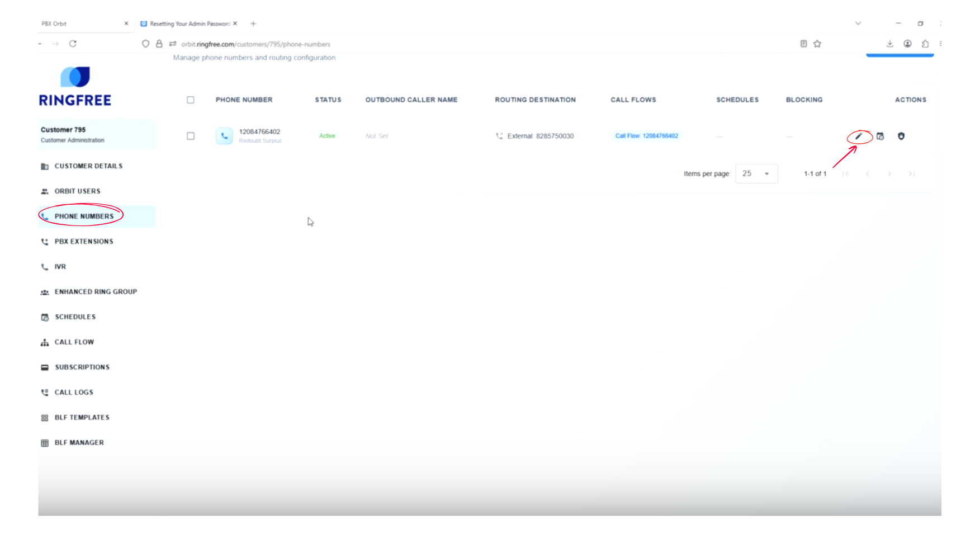Open the browser downloads icon
This screenshot has width=980, height=537.
click(889, 44)
